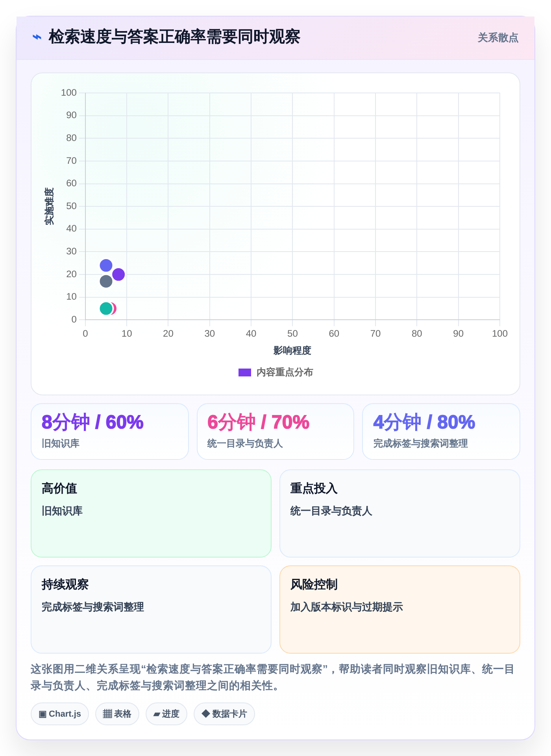Screen dimensions: 551x756
Task: Select the indigo scatter point near 24
Action: pos(106,265)
